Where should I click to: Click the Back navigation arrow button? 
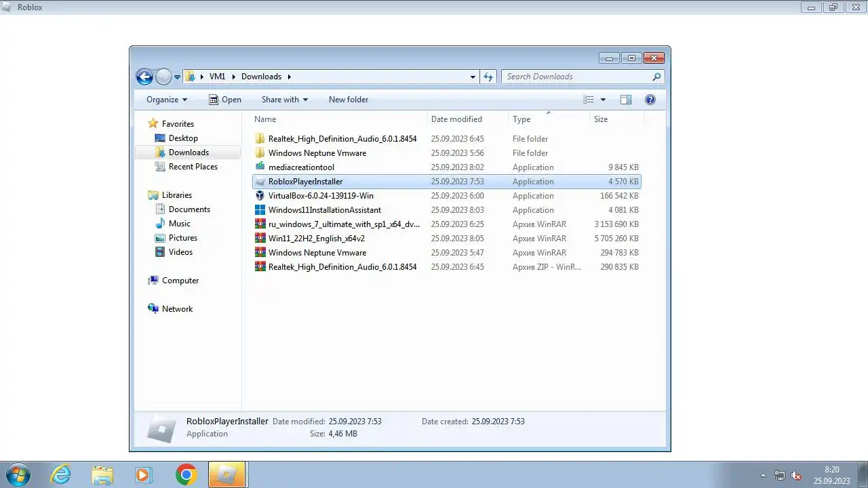(144, 77)
